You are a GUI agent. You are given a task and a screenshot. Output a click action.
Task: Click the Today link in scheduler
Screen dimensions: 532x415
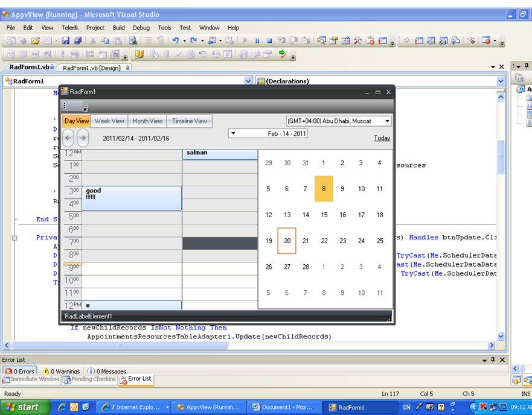(382, 138)
